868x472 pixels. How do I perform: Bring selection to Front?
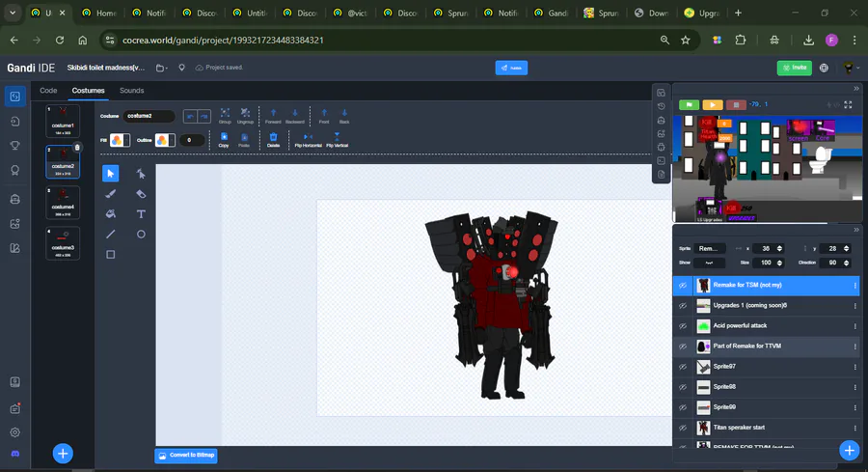[324, 116]
